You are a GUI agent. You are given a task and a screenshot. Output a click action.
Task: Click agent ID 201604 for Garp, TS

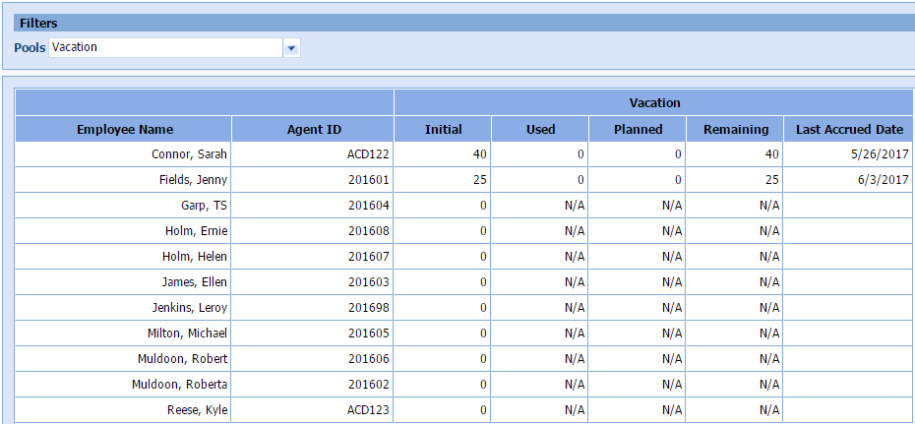(368, 206)
